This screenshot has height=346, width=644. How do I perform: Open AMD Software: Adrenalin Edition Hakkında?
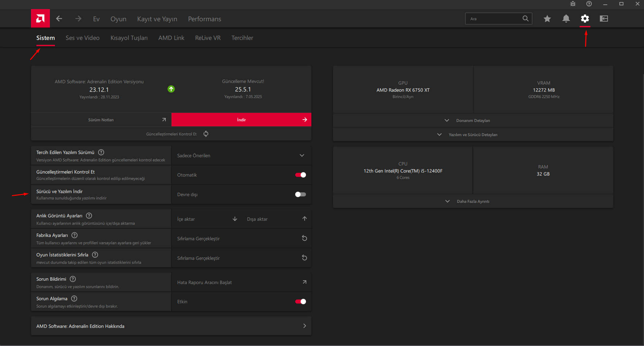tap(171, 326)
